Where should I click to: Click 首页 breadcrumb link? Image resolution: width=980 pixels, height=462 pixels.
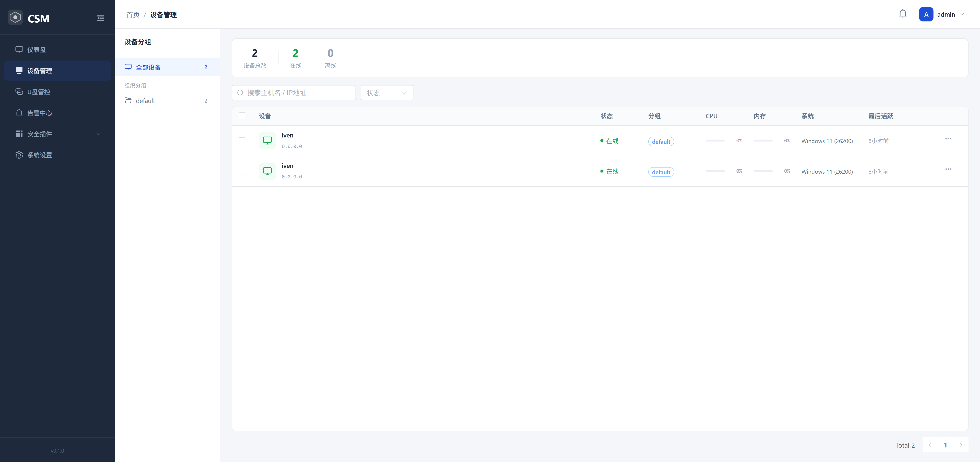133,15
